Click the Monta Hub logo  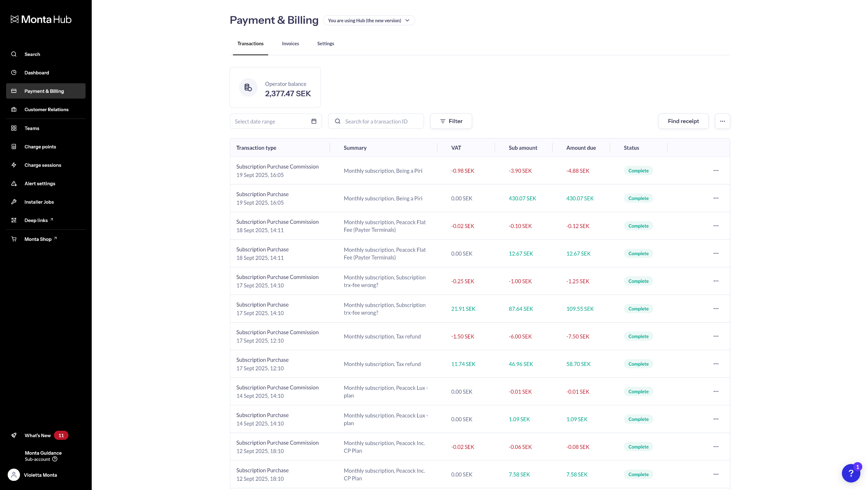click(41, 19)
